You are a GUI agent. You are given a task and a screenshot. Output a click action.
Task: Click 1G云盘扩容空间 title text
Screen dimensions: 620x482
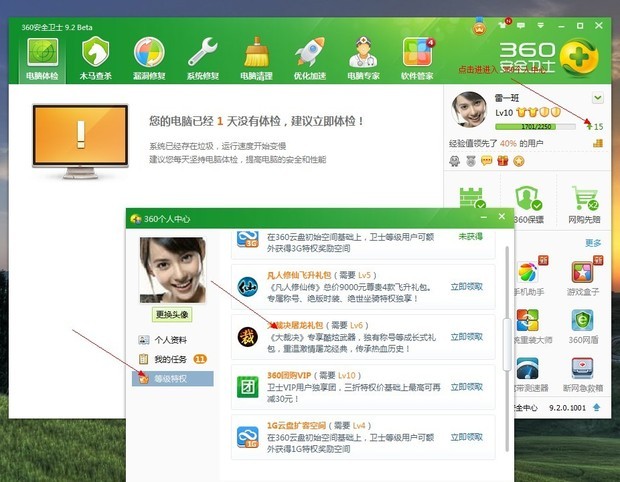tap(296, 425)
